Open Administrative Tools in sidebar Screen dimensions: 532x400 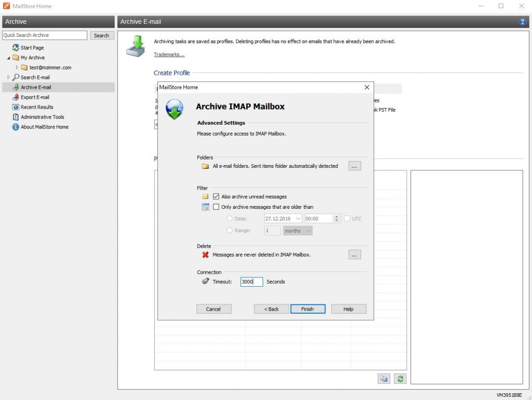coord(42,117)
